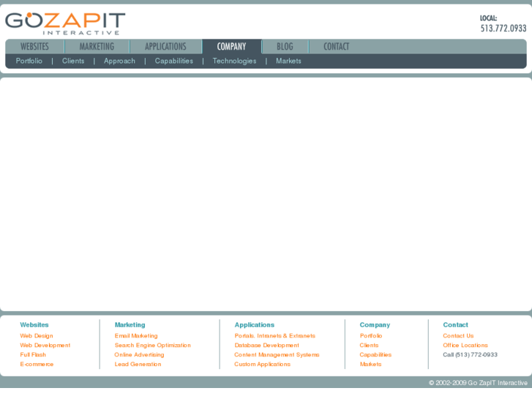Open Portfolio in the sub-navigation bar
532x399 pixels.
coord(29,61)
